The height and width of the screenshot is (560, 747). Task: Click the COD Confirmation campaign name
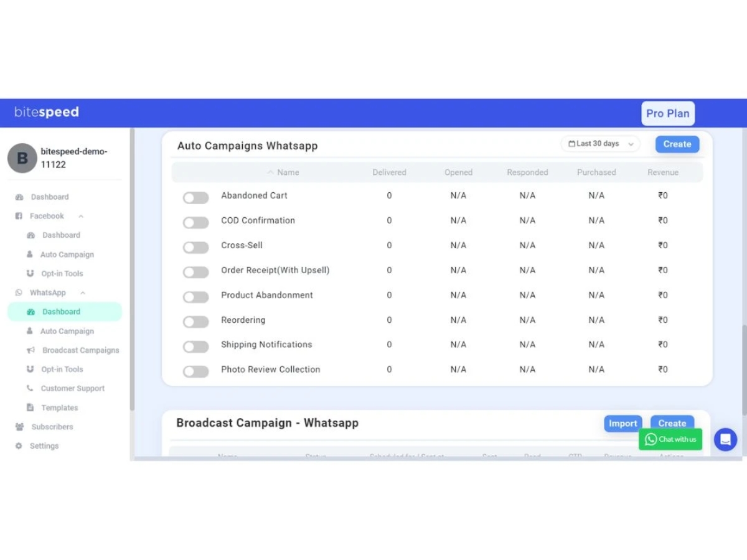[258, 220]
